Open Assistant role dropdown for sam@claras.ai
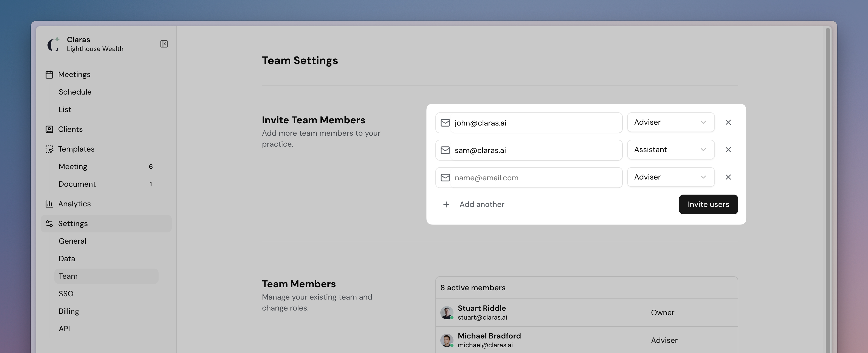Screen dimensions: 868x353 pos(670,150)
